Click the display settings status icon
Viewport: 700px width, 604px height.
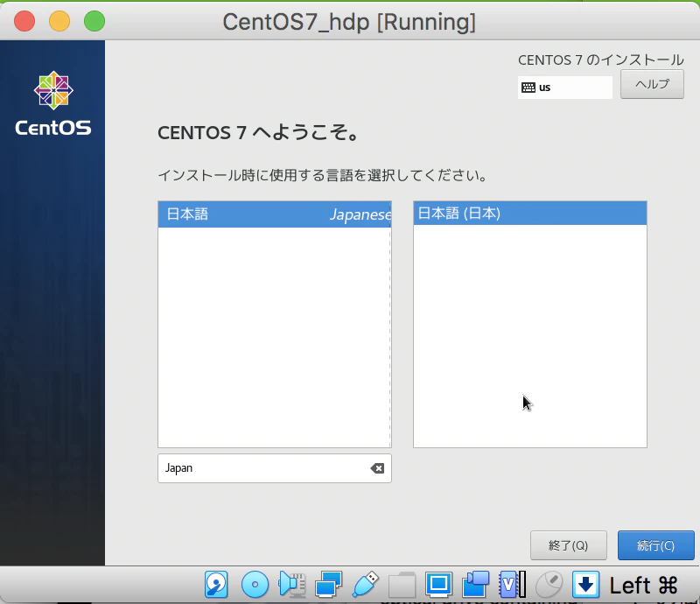tap(437, 585)
